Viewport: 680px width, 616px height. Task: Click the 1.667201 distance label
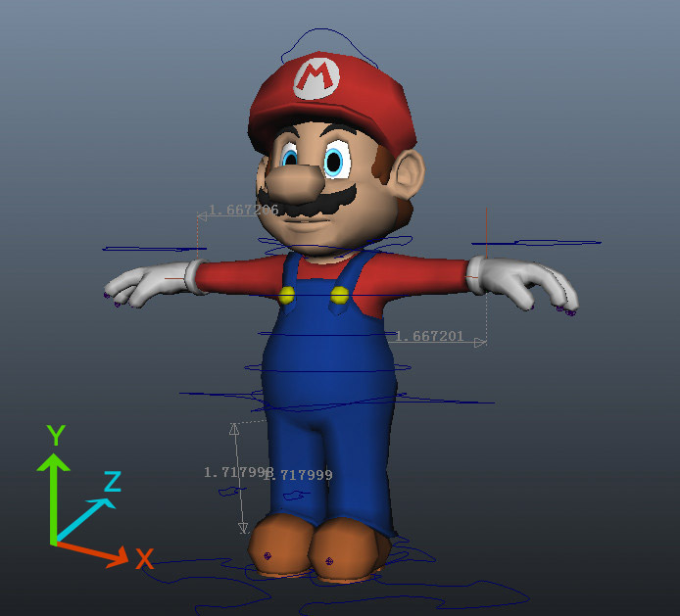429,336
